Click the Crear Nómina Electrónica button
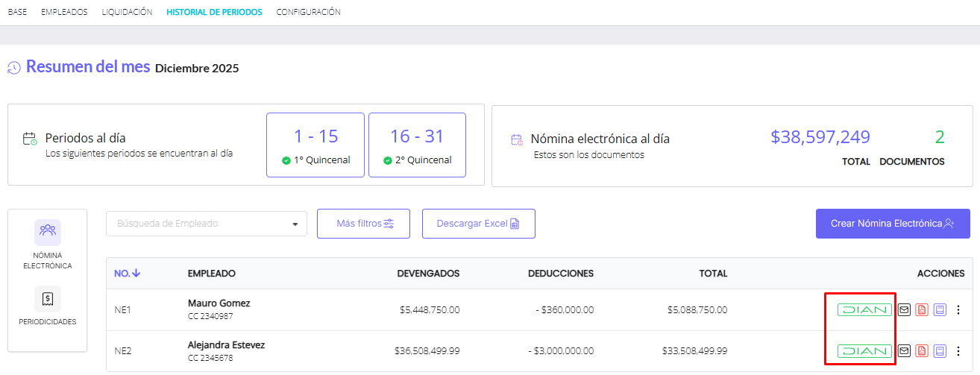 (x=892, y=224)
